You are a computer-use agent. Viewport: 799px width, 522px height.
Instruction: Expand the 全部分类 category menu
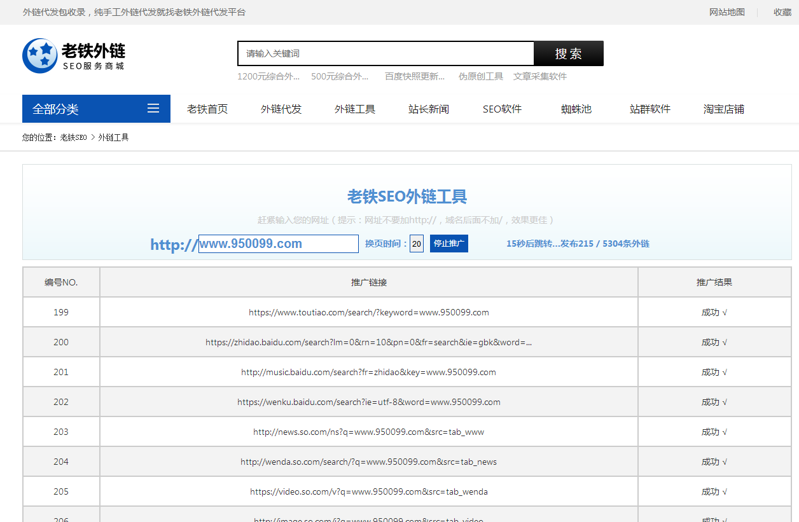pyautogui.click(x=96, y=109)
